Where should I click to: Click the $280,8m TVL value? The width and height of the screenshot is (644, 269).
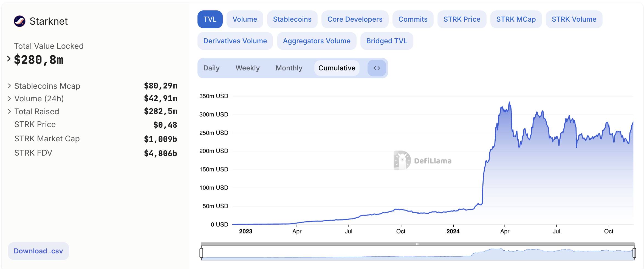(x=39, y=60)
